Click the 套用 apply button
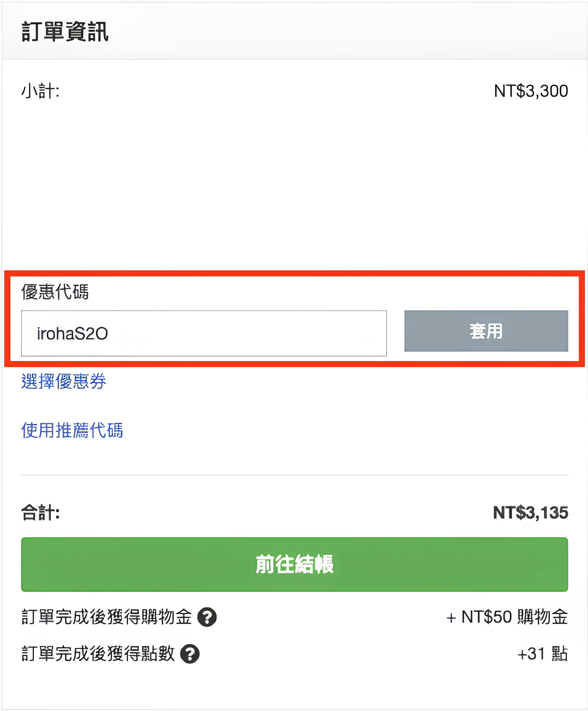This screenshot has width=588, height=711. tap(486, 331)
